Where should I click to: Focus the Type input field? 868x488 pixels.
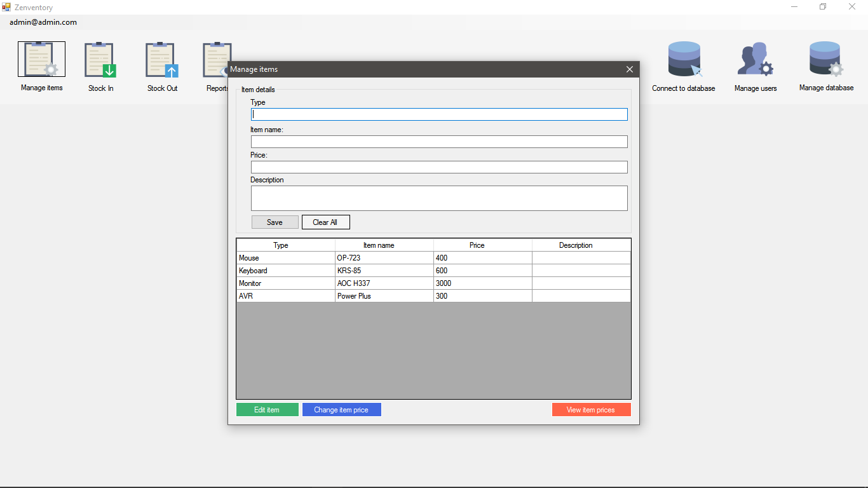439,114
